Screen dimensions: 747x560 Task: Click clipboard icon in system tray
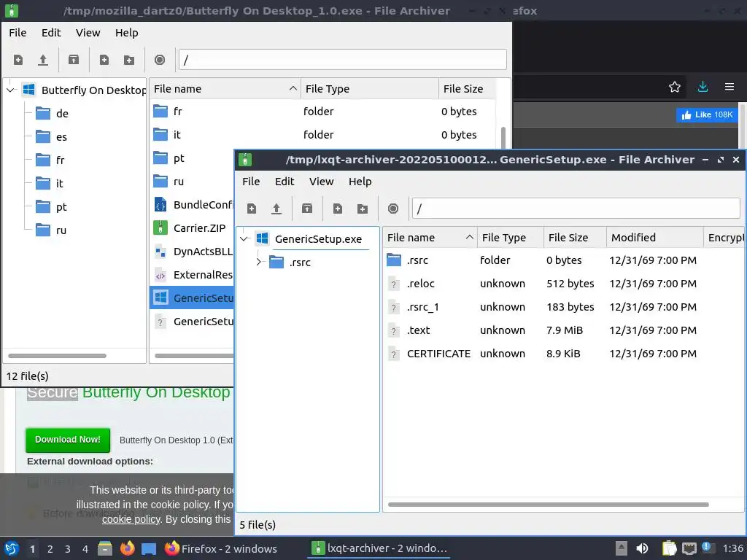coord(669,548)
